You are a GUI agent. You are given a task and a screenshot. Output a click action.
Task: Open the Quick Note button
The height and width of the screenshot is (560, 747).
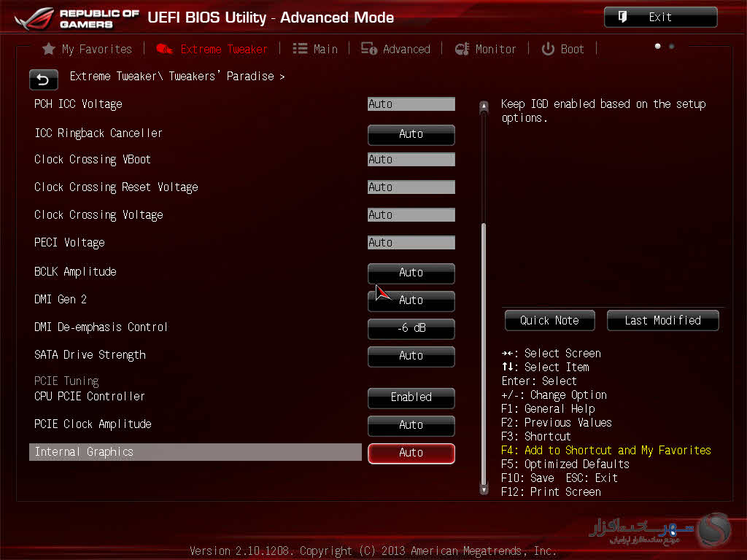click(549, 320)
